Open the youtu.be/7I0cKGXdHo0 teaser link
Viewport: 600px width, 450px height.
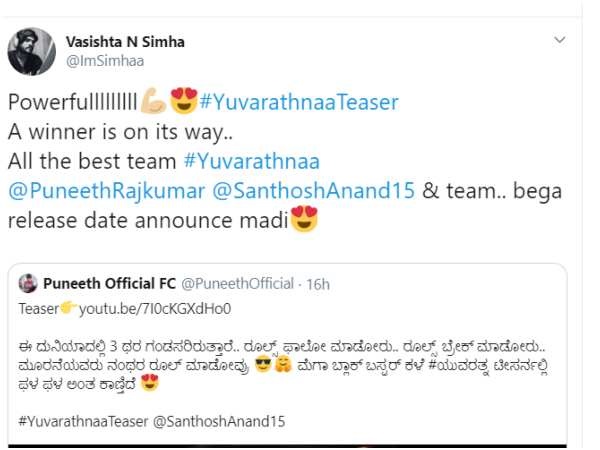coord(155,309)
